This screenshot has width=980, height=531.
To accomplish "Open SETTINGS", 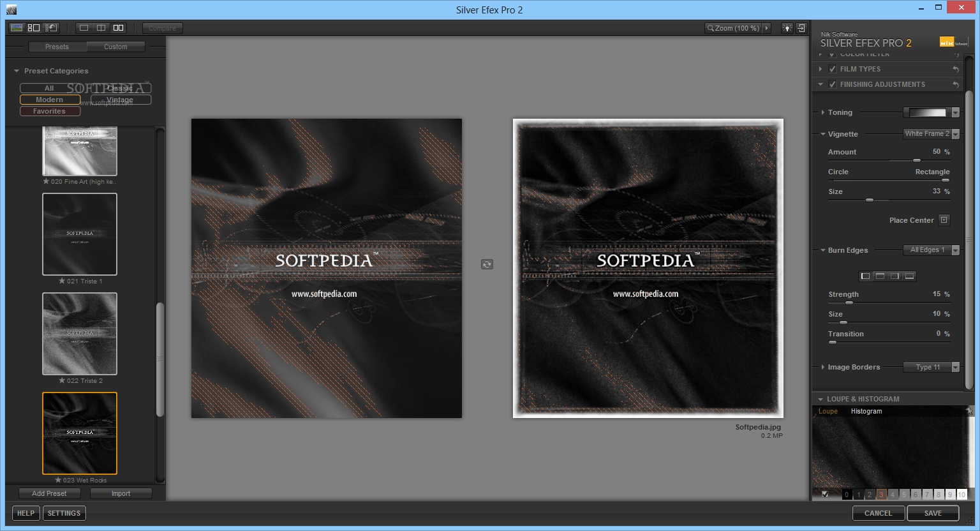I will pos(64,513).
